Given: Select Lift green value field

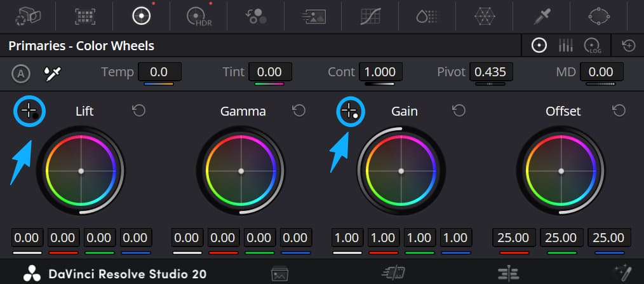Looking at the screenshot, I should (99, 238).
